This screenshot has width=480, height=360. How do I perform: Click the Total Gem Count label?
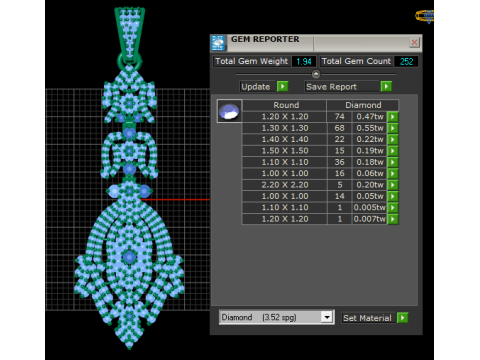pos(356,61)
